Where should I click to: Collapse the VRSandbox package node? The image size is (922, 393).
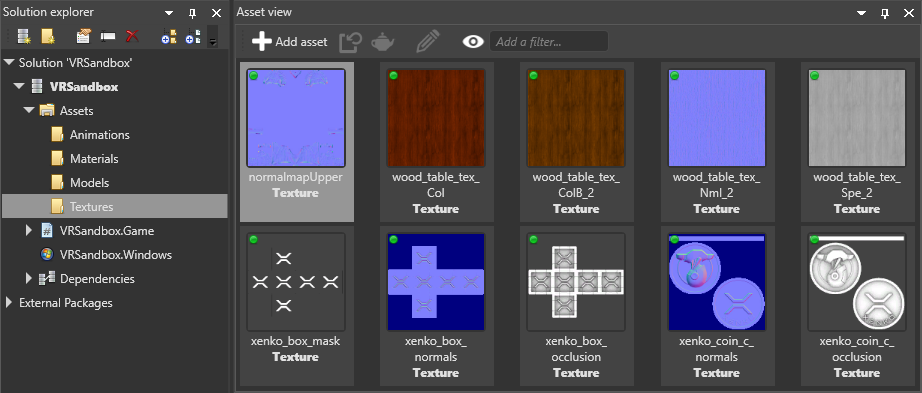pyautogui.click(x=19, y=86)
